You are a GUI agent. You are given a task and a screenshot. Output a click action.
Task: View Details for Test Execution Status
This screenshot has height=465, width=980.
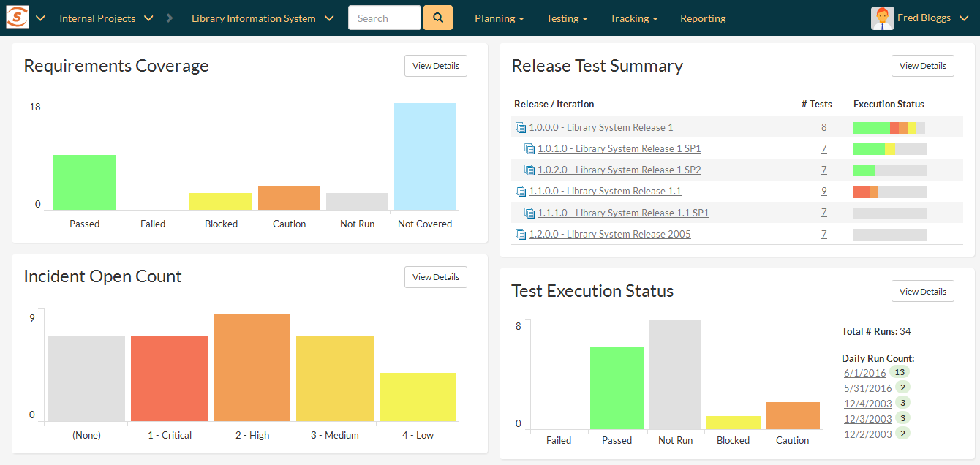click(x=923, y=291)
